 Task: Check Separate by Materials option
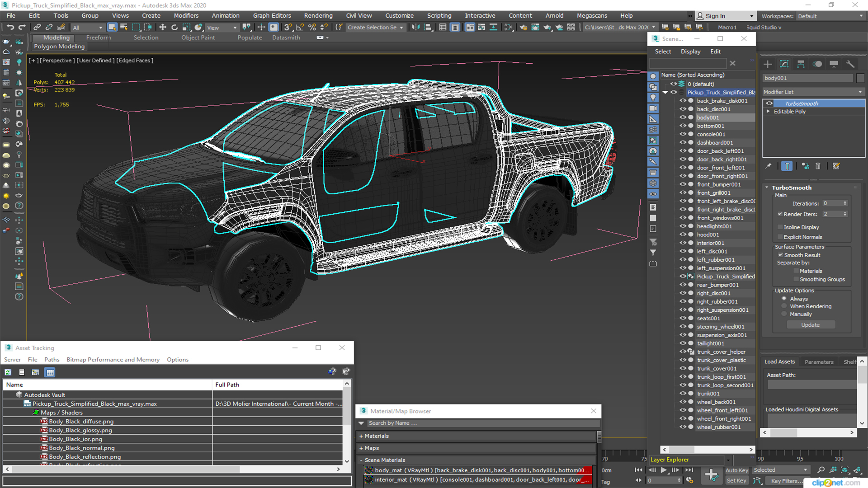pyautogui.click(x=796, y=271)
